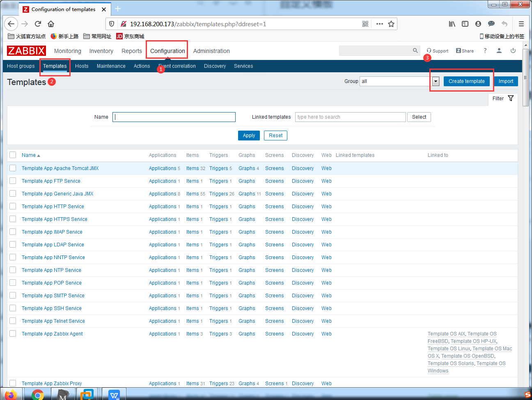Viewport: 532px width, 400px height.
Task: Open a new browser tab
Action: click(118, 9)
